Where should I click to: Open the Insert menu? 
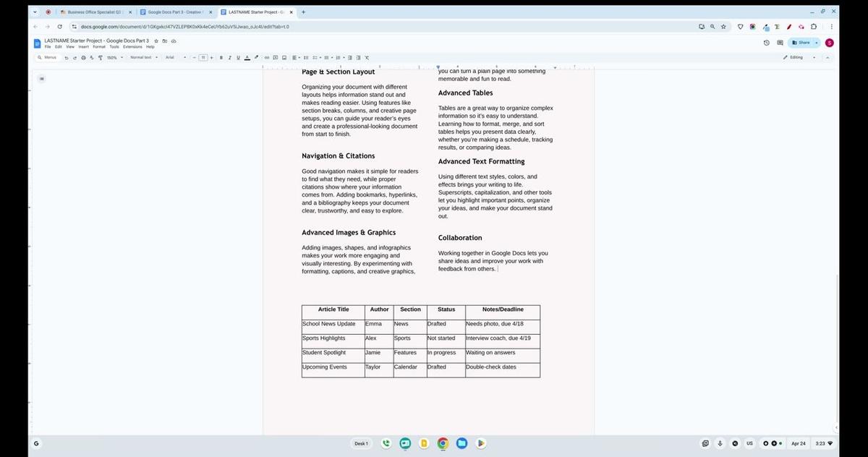point(82,46)
